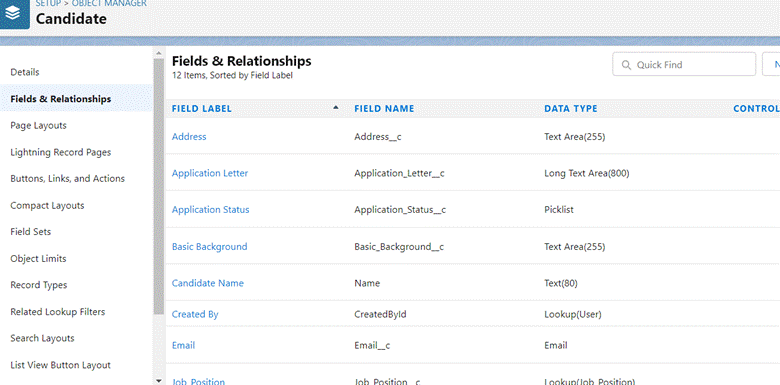Image resolution: width=780 pixels, height=385 pixels.
Task: Open the Details section
Action: [x=25, y=72]
